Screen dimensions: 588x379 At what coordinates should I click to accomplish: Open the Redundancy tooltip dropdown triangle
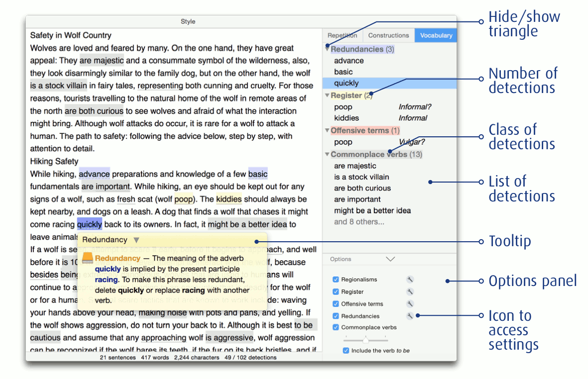pyautogui.click(x=136, y=240)
